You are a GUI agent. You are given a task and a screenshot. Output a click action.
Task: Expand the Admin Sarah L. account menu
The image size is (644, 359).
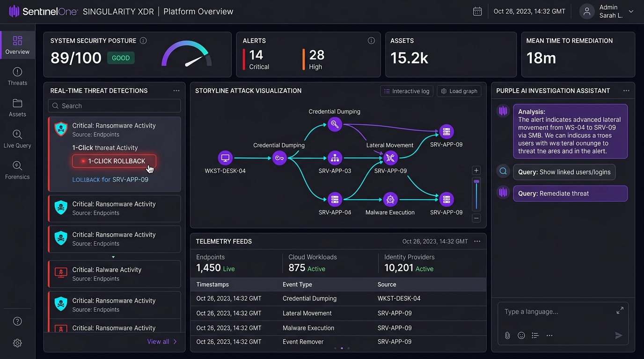(x=631, y=12)
